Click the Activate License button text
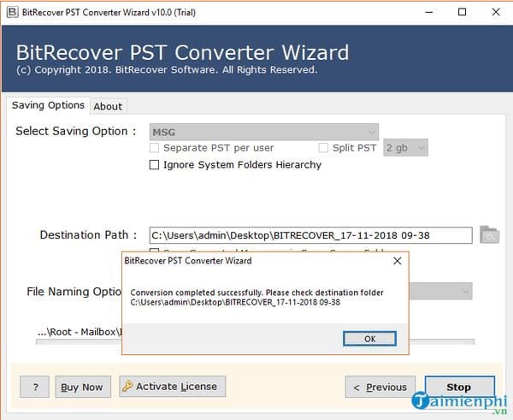Screen dimensions: 513x420 tap(177, 387)
